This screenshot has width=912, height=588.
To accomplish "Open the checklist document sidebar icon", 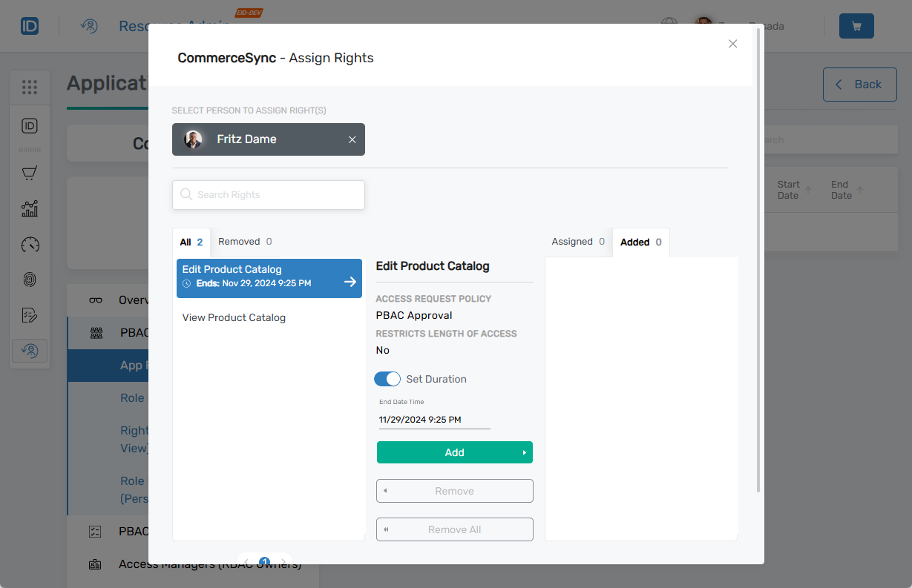I will click(30, 315).
